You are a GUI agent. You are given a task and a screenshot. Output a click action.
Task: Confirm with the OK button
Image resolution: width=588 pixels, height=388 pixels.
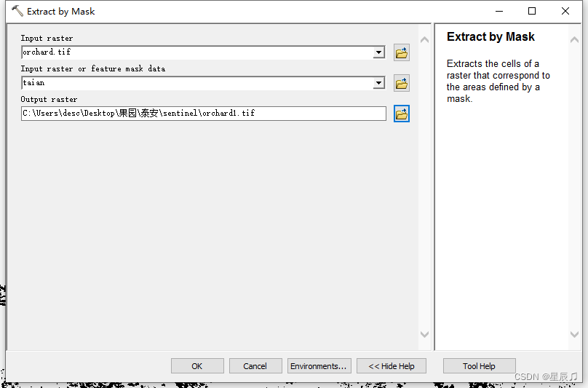[197, 366]
